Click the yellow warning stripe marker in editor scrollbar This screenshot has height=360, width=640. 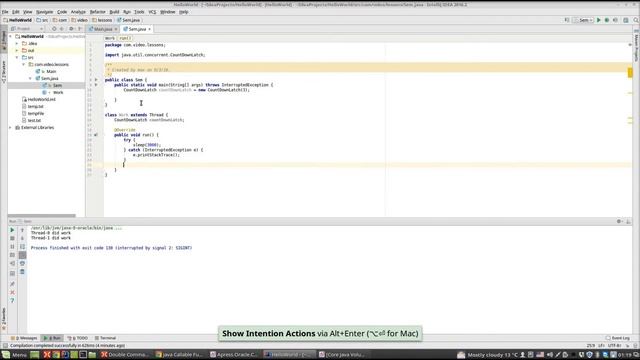pyautogui.click(x=630, y=73)
